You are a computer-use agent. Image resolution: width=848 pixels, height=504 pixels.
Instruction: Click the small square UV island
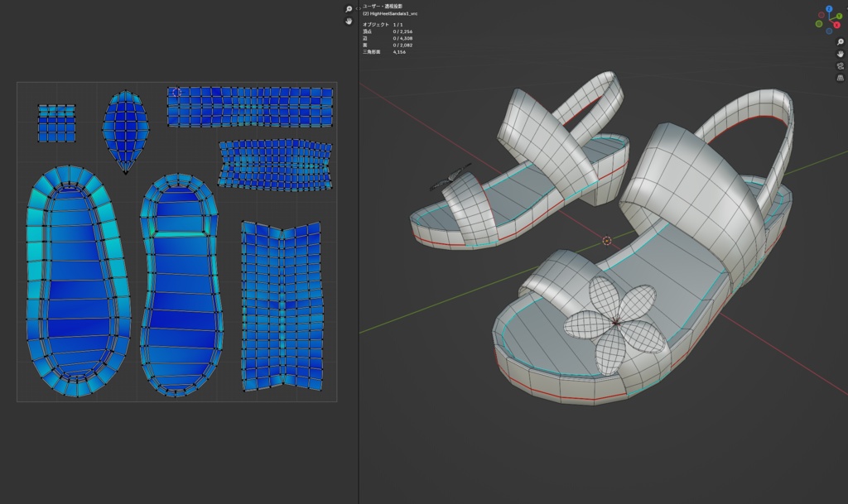56,123
